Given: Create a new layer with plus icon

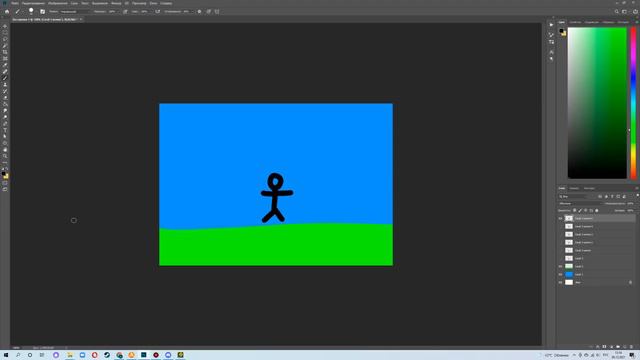Looking at the screenshot, I should click(624, 347).
